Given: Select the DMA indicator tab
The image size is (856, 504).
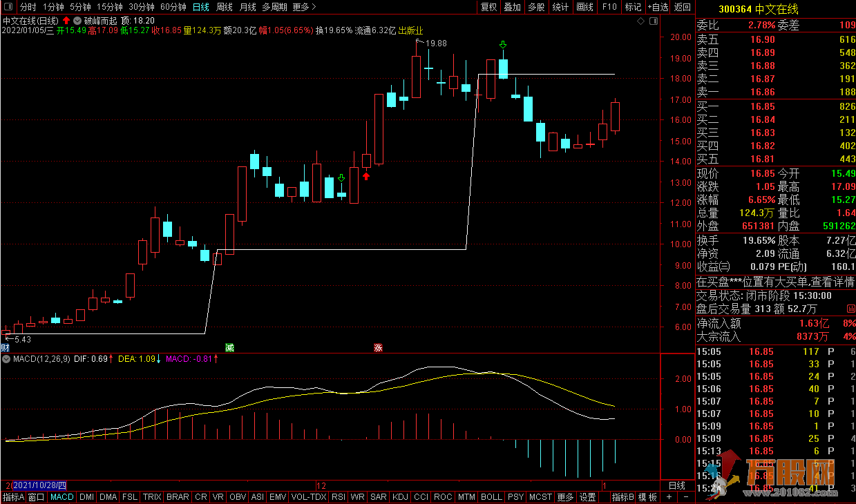Looking at the screenshot, I should coord(108,497).
